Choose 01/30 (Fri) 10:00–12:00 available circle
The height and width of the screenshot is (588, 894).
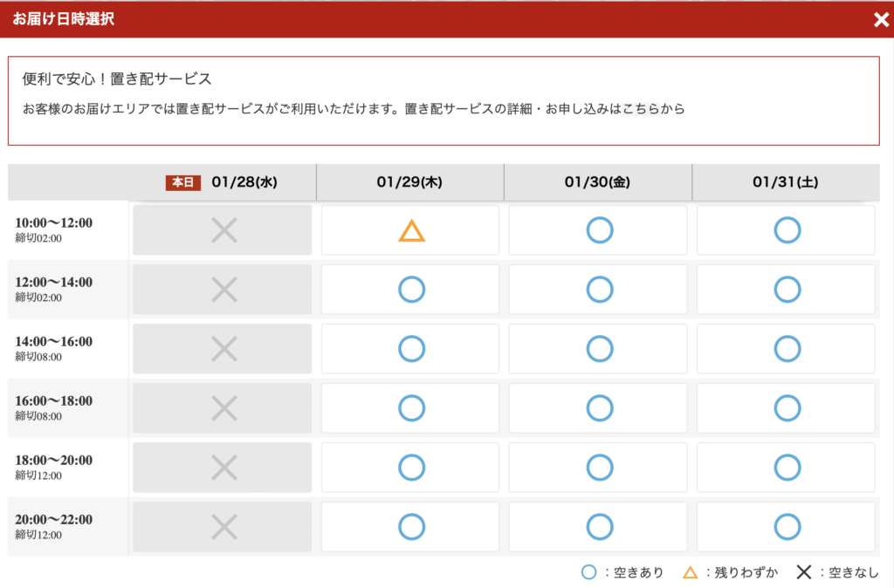[599, 230]
